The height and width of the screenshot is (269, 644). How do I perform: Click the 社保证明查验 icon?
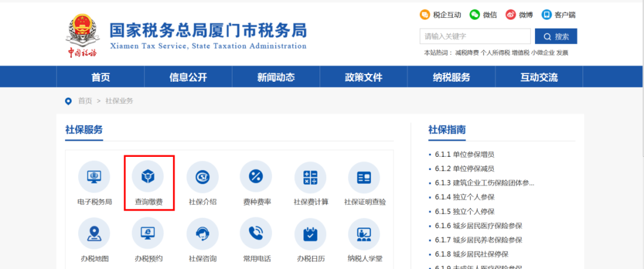click(364, 177)
